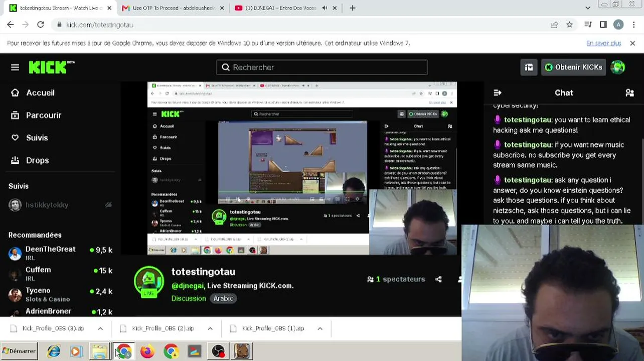
Task: Click the En savoir plus link
Action: (604, 43)
